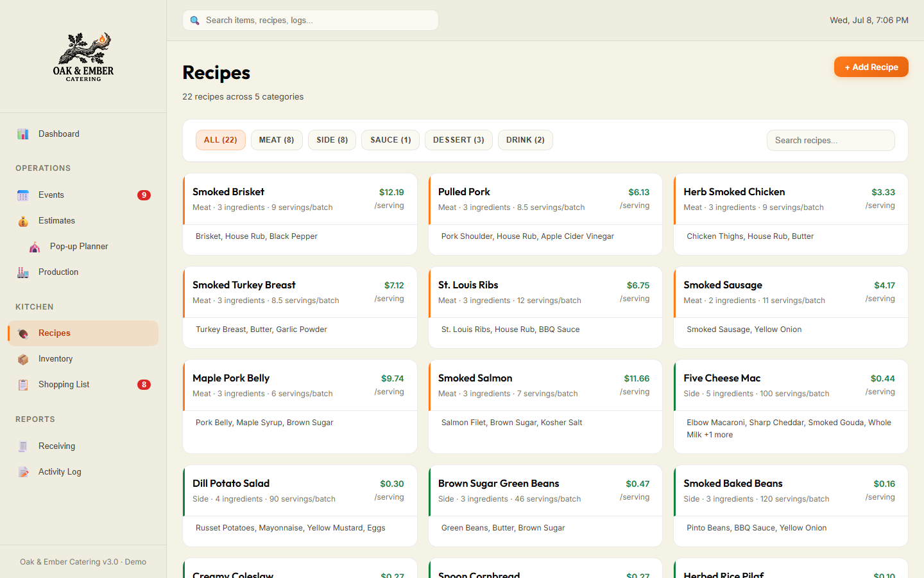Image resolution: width=924 pixels, height=578 pixels.
Task: Open the Smoked Turkey Breast recipe
Action: point(300,308)
